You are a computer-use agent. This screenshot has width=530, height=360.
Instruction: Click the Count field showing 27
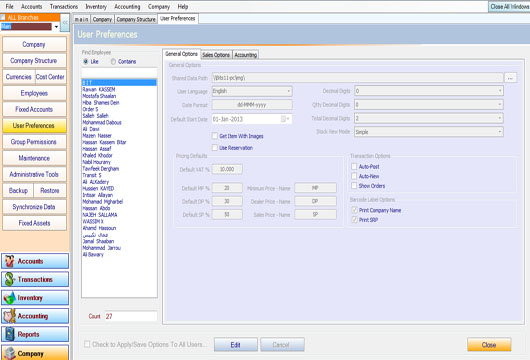coord(131,316)
